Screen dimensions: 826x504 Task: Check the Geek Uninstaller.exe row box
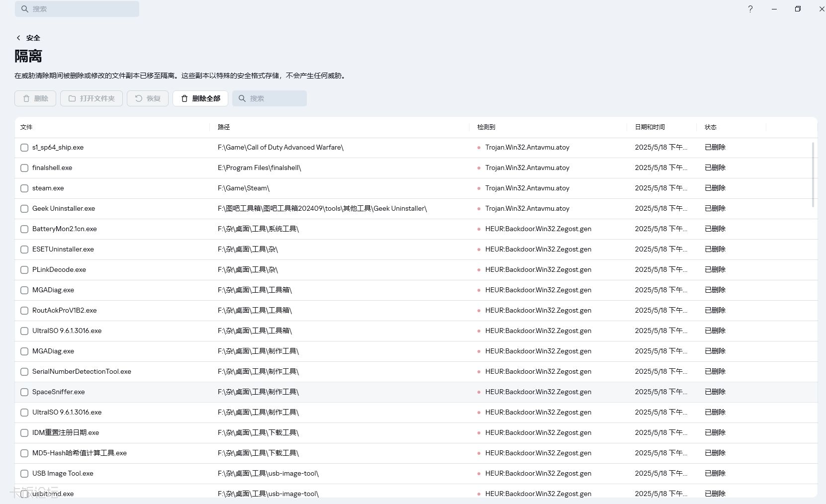tap(24, 209)
